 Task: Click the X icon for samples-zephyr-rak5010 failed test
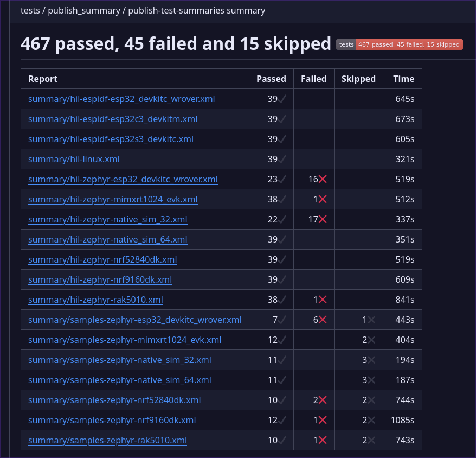[323, 440]
